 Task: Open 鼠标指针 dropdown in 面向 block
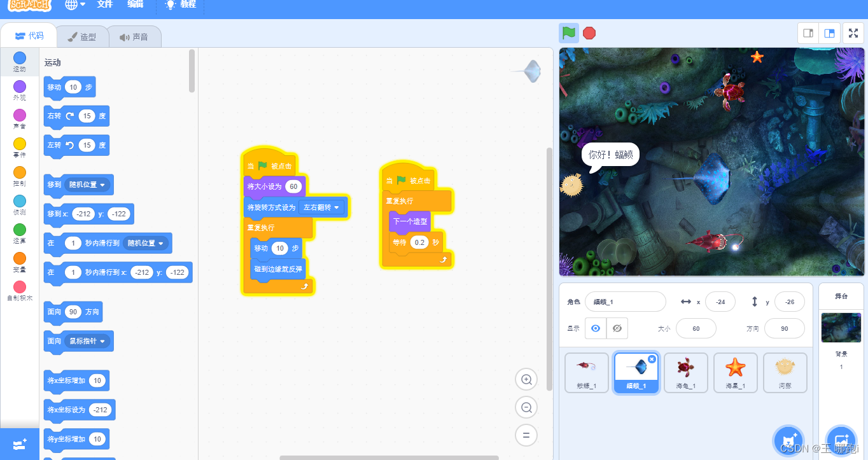coord(87,341)
